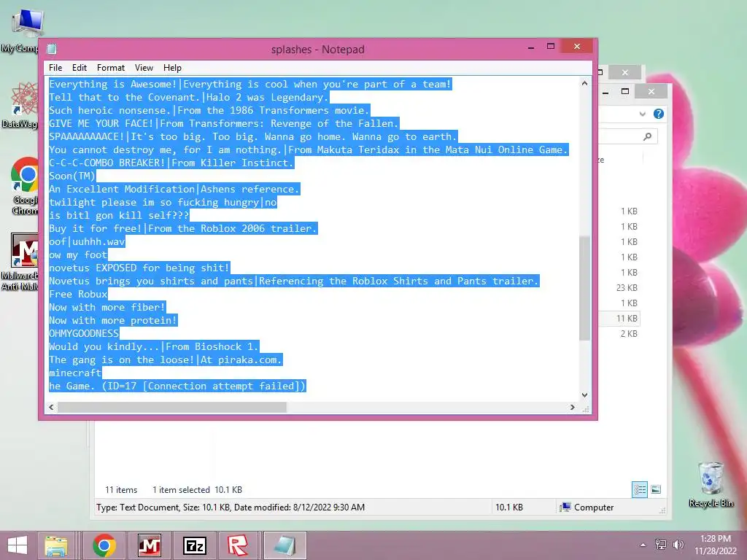
Task: Click the Notepad horizontal scrollbar thumb
Action: 172,407
